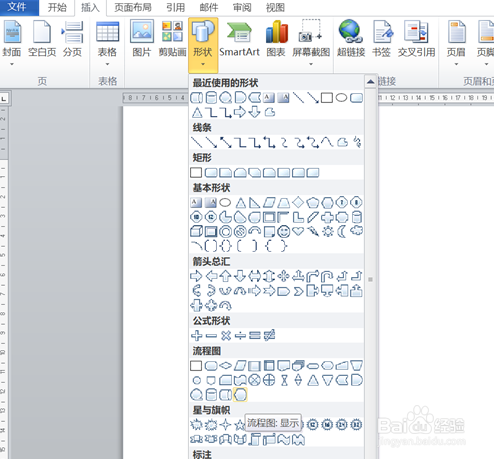Switch to the 页面布局 tab
This screenshot has width=494, height=459.
coord(133,7)
